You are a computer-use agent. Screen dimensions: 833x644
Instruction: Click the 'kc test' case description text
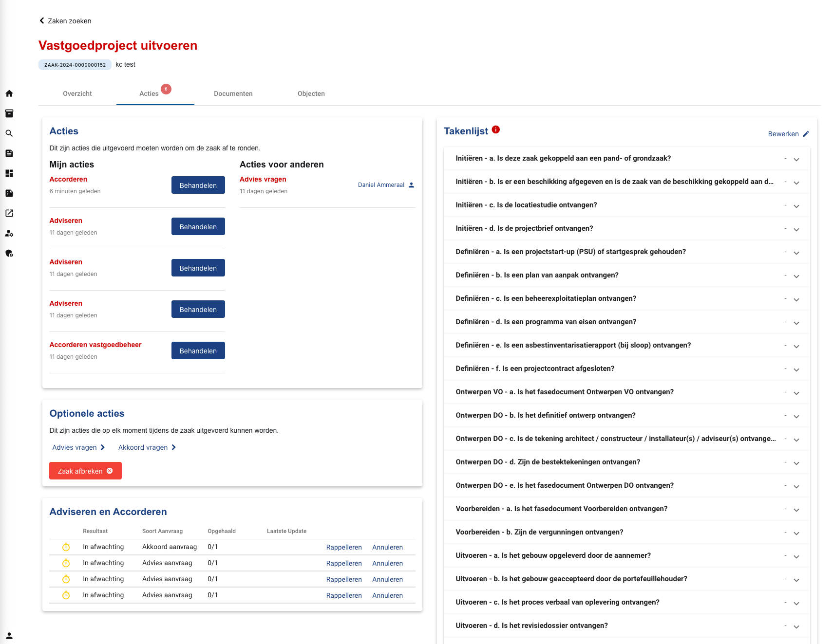125,64
